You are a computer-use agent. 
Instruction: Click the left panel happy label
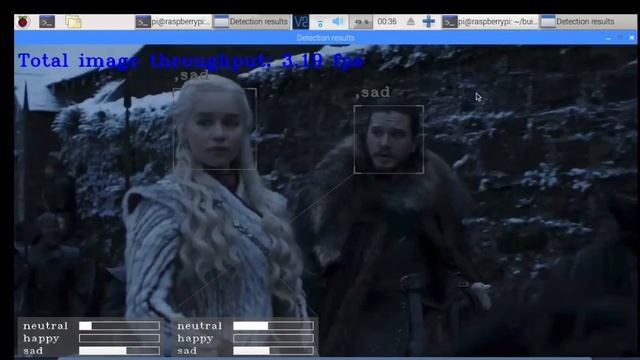[41, 339]
